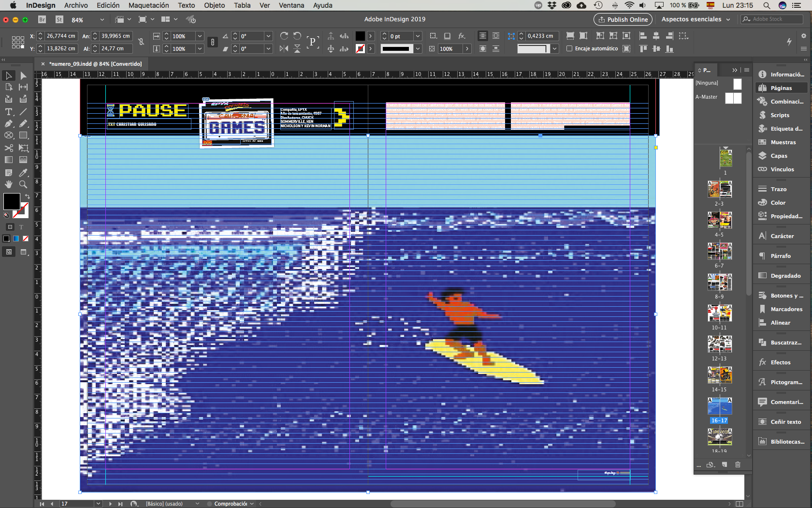Viewport: 812px width, 508px height.
Task: Select the Selection tool
Action: tap(8, 75)
